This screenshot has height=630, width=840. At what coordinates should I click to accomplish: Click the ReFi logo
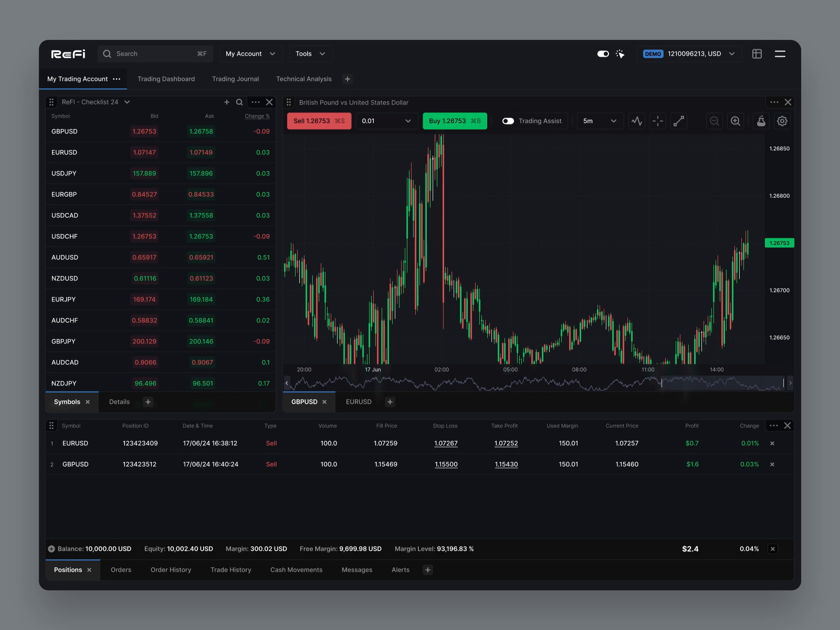click(68, 54)
